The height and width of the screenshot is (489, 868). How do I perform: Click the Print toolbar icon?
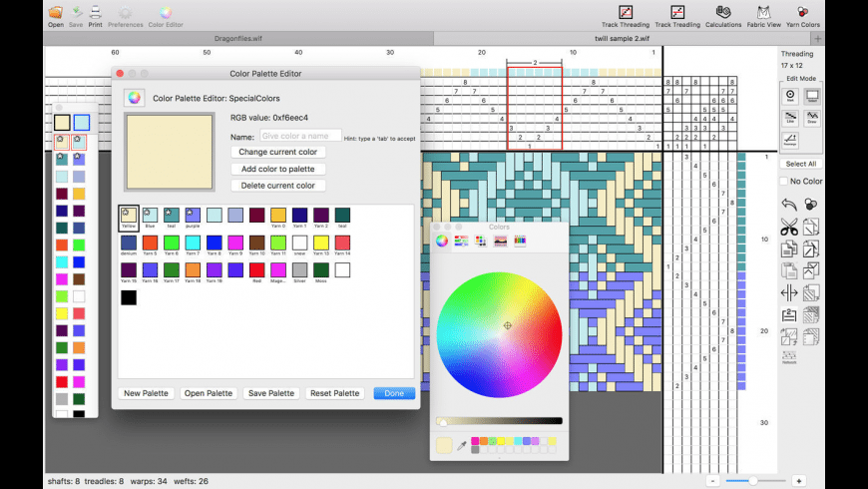pos(95,12)
